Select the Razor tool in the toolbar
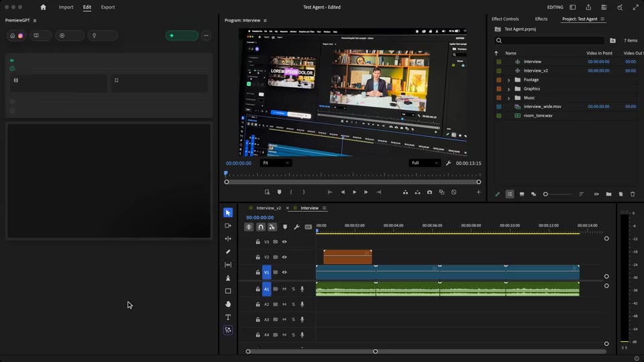644x362 pixels. tap(228, 251)
